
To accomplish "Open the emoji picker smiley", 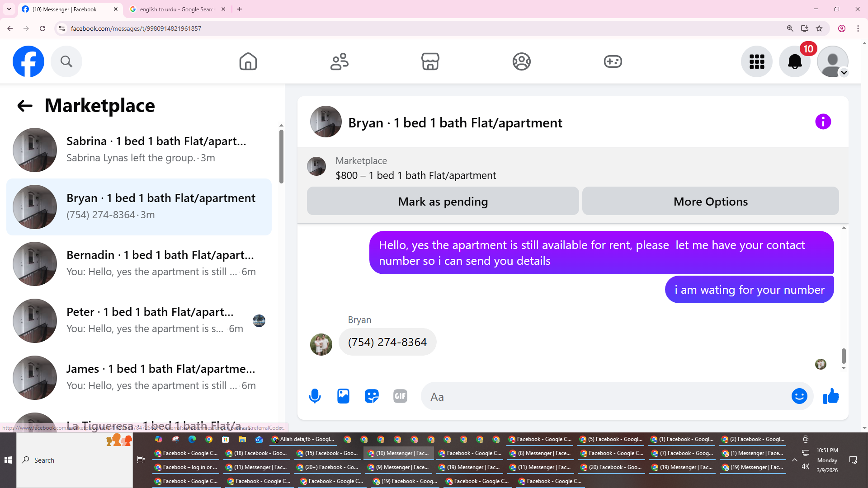I will pyautogui.click(x=799, y=396).
